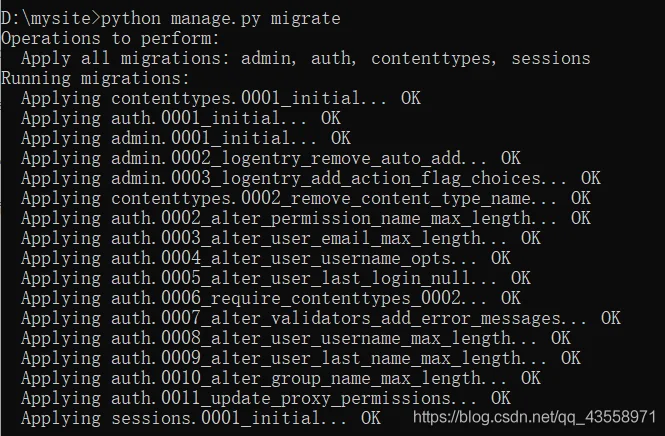Image resolution: width=665 pixels, height=436 pixels.
Task: Click the sessions.0001_initial migration line
Action: pos(201,418)
